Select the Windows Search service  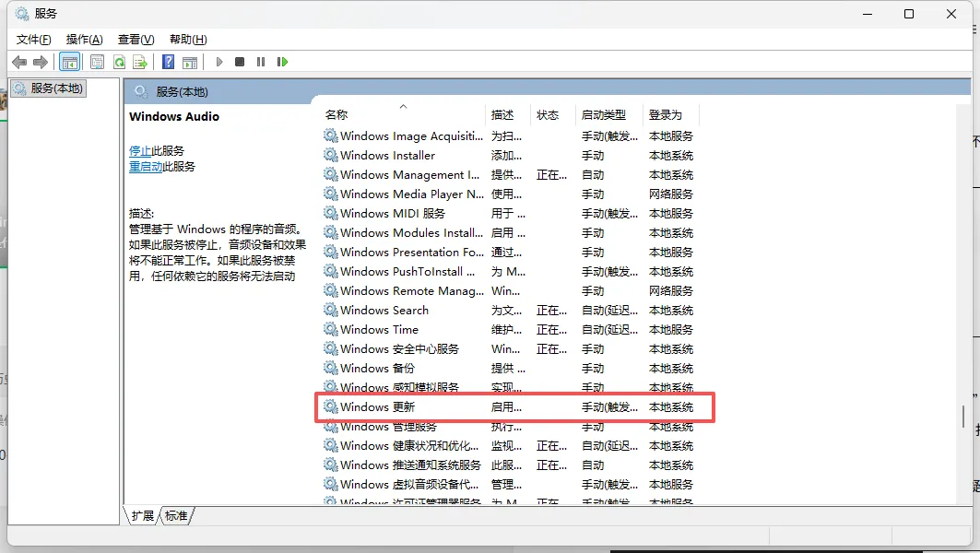tap(509, 311)
